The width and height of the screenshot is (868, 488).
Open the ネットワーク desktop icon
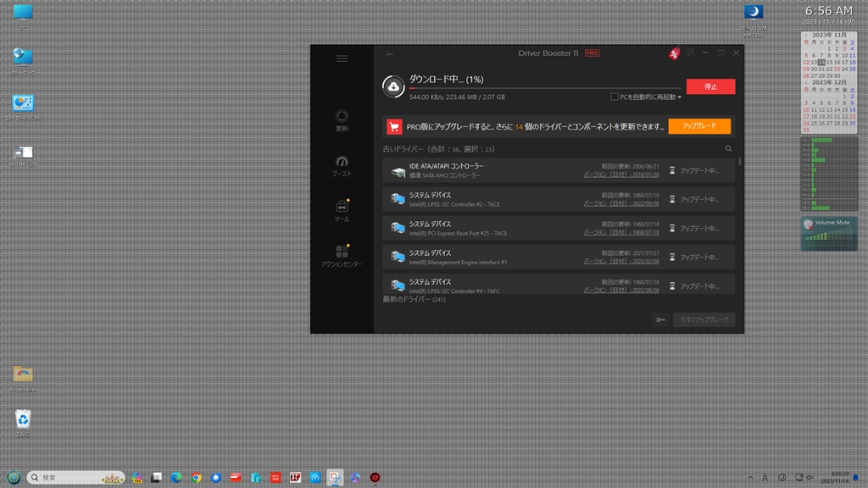(x=23, y=61)
